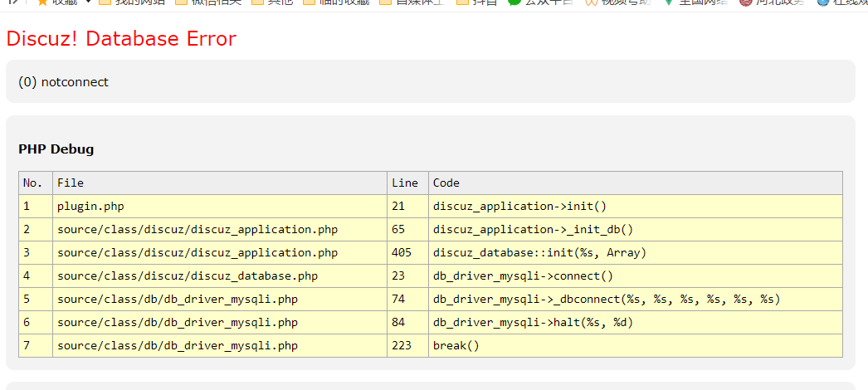Click the yellow star favorites icon
The width and height of the screenshot is (868, 390).
tap(41, 2)
